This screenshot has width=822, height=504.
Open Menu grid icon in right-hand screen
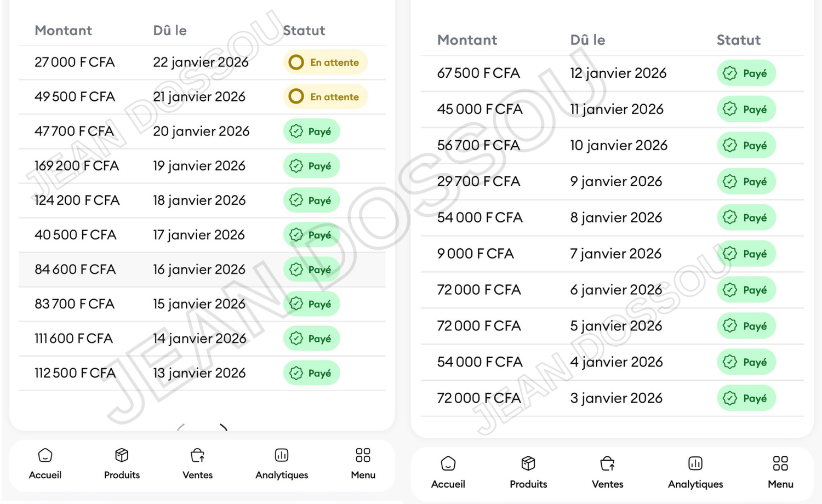(780, 463)
